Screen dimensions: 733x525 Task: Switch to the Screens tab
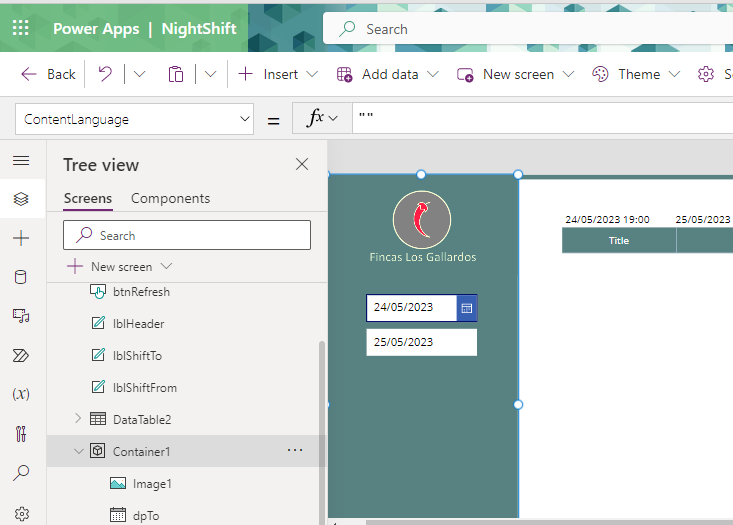[88, 198]
